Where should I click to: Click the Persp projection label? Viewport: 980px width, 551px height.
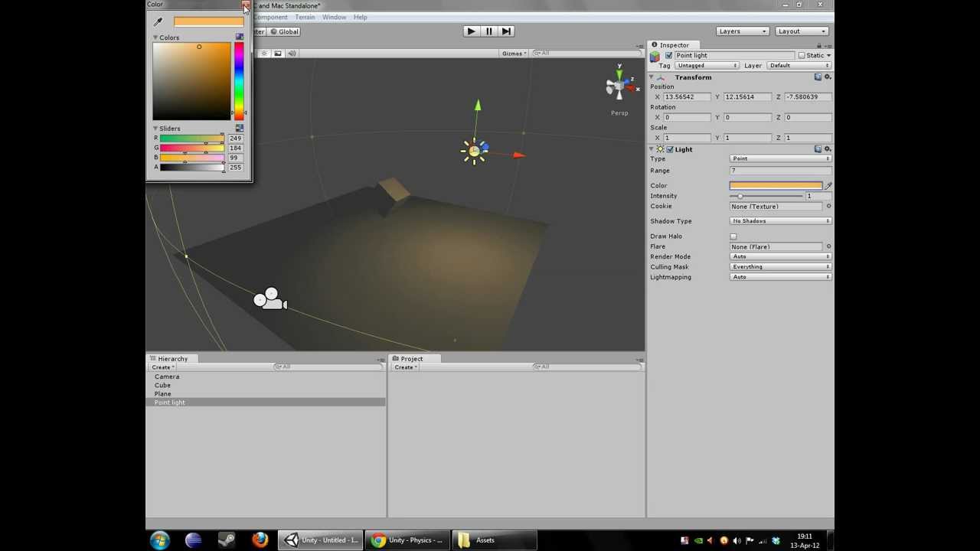point(619,113)
